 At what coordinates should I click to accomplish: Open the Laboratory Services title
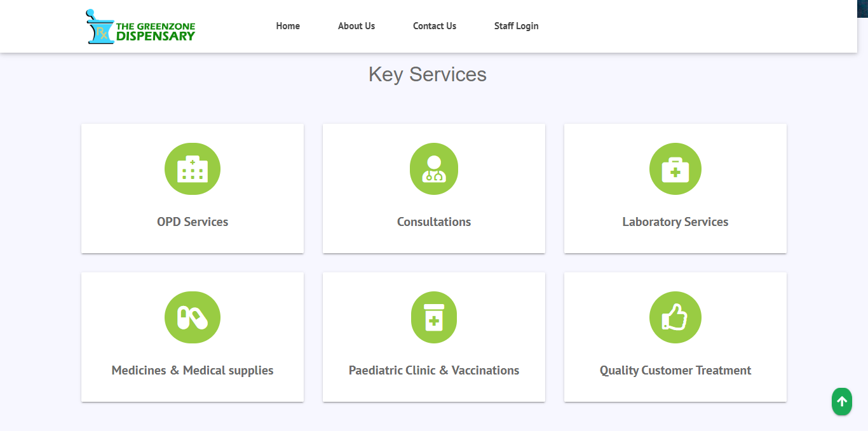[675, 222]
